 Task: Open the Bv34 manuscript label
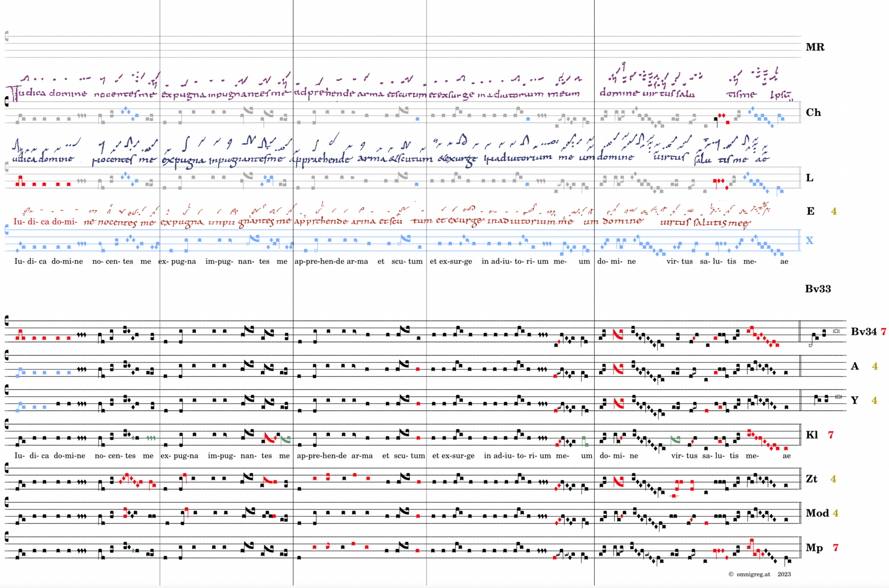coord(863,332)
